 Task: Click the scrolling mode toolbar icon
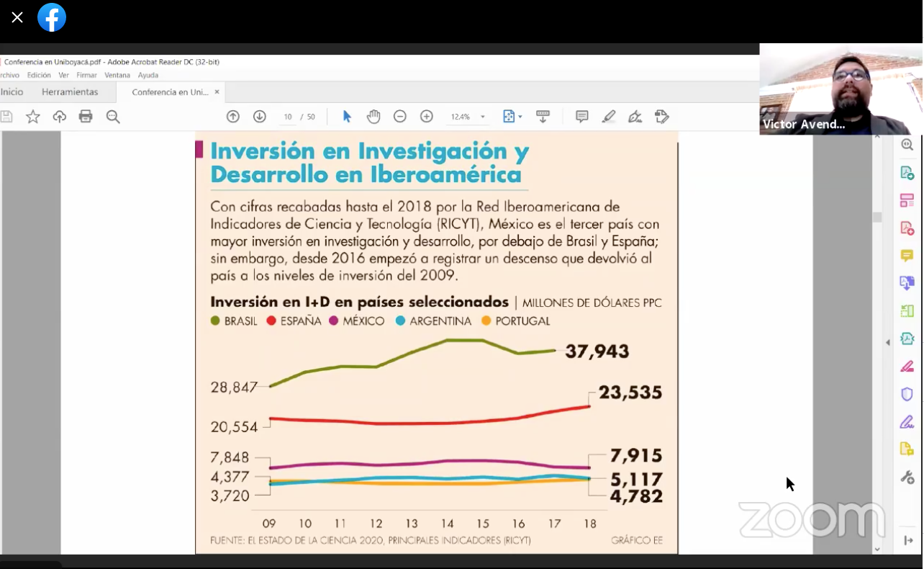click(x=543, y=117)
